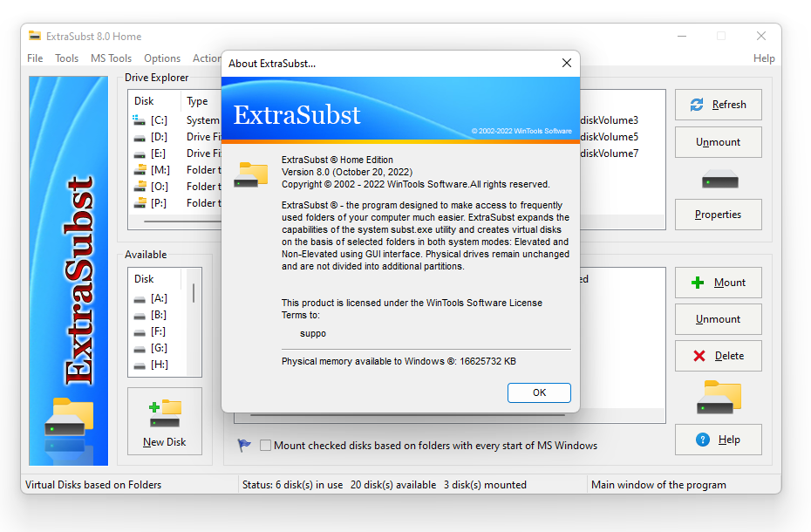Viewport: 811px width, 532px height.
Task: Click "Version 8.0 (October 20, 2022)" text
Action: 346,172
